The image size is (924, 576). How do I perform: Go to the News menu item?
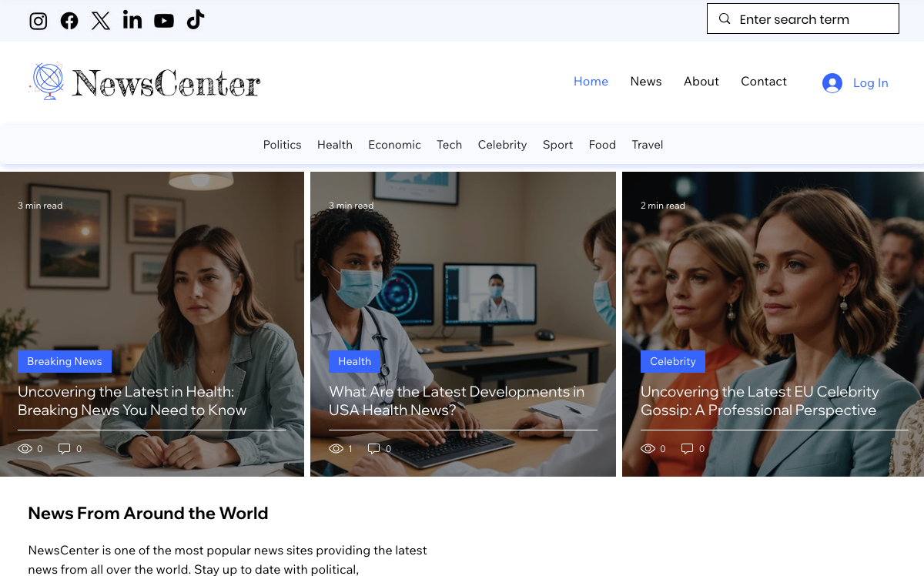click(645, 82)
